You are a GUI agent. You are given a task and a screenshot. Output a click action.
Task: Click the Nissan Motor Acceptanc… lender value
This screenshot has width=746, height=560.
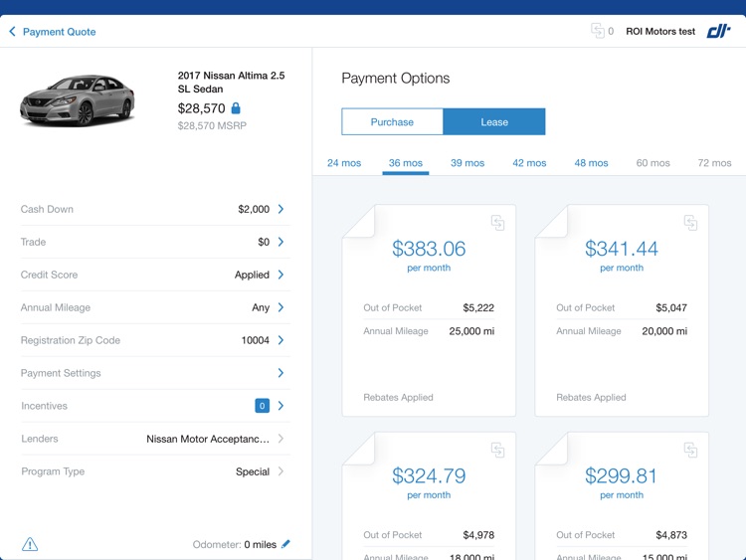point(208,439)
